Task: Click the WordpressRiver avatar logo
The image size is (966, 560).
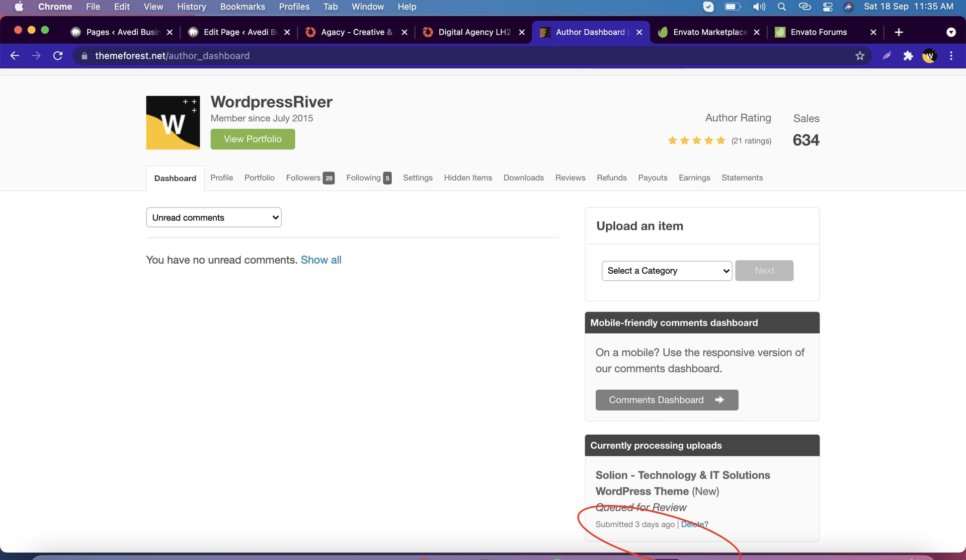Action: pyautogui.click(x=173, y=123)
